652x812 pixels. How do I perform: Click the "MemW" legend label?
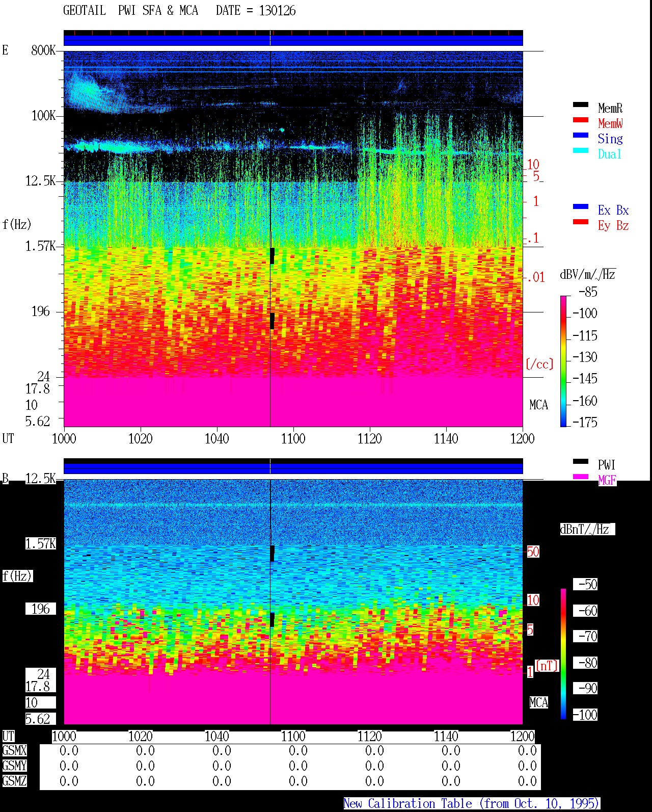point(610,123)
